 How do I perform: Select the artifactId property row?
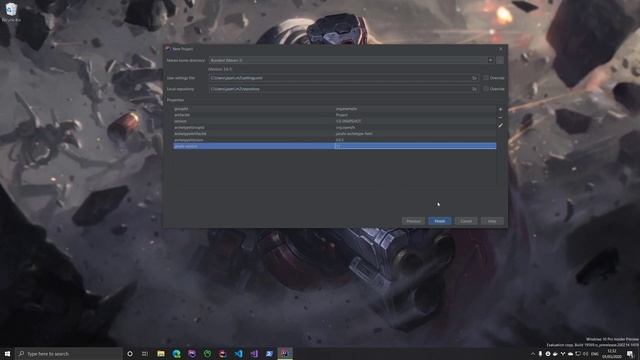point(335,115)
